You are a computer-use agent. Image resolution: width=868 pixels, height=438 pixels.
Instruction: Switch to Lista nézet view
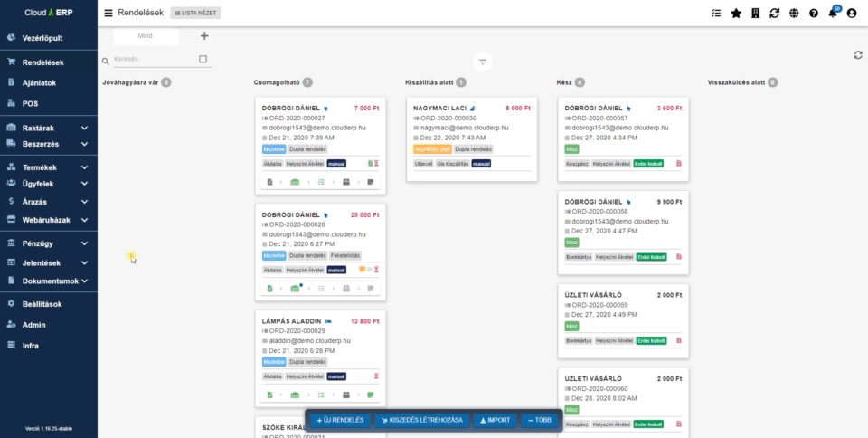tap(195, 14)
